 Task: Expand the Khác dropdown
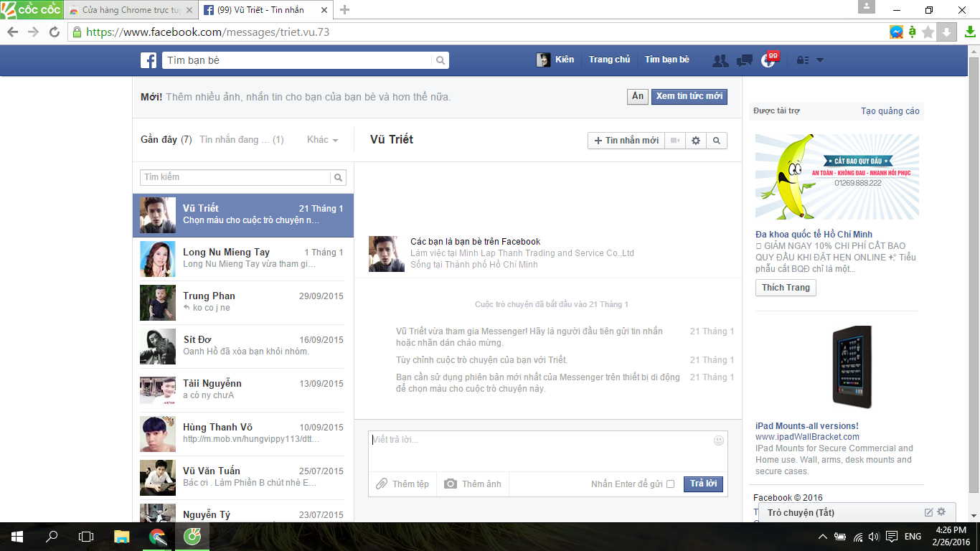pos(322,140)
